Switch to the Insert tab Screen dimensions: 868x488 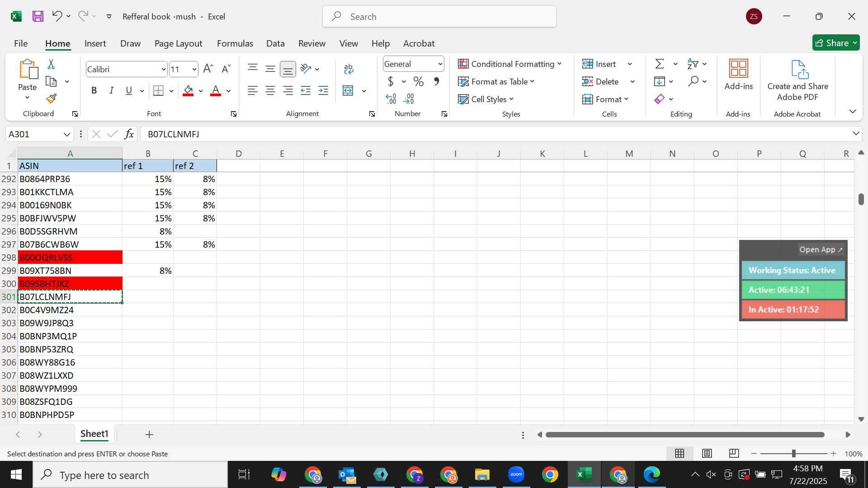coord(95,43)
